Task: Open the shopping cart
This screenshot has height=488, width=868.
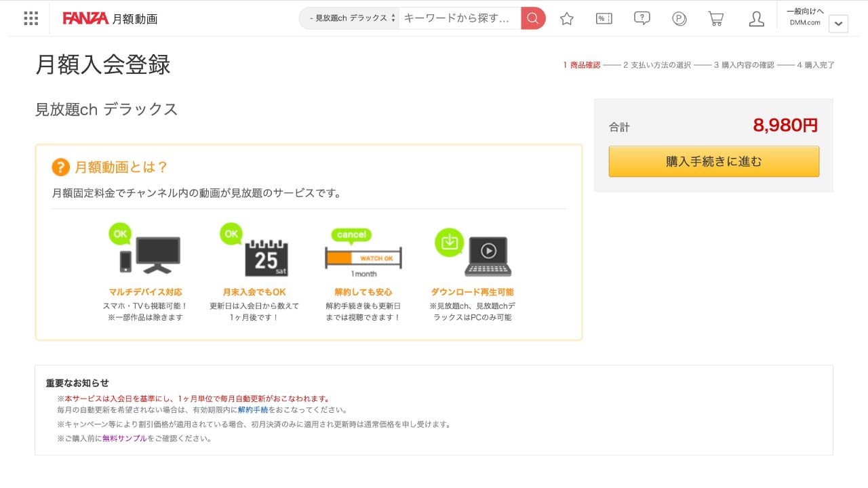Action: pyautogui.click(x=716, y=18)
